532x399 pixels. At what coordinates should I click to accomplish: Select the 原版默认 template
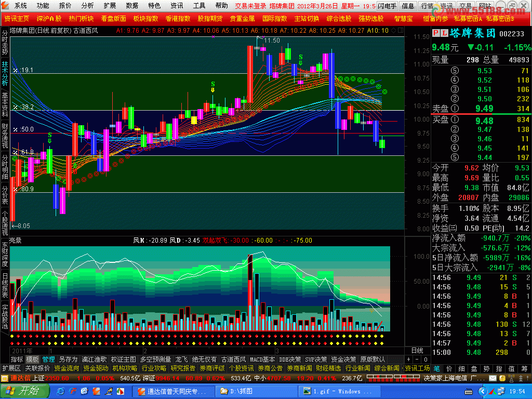pyautogui.click(x=373, y=360)
